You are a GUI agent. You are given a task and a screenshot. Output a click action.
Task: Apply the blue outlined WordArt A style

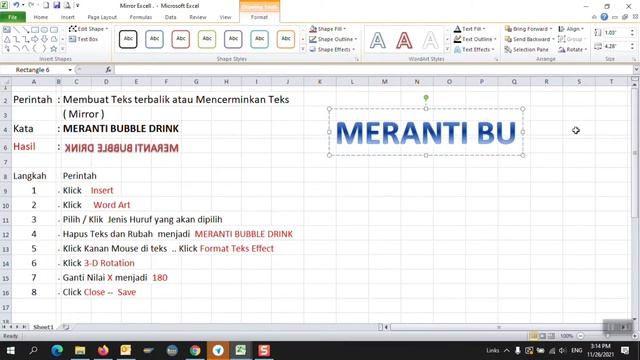tap(378, 40)
